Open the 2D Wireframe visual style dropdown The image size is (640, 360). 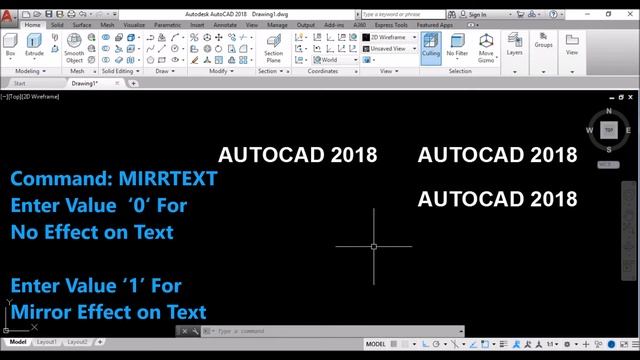[x=389, y=37]
